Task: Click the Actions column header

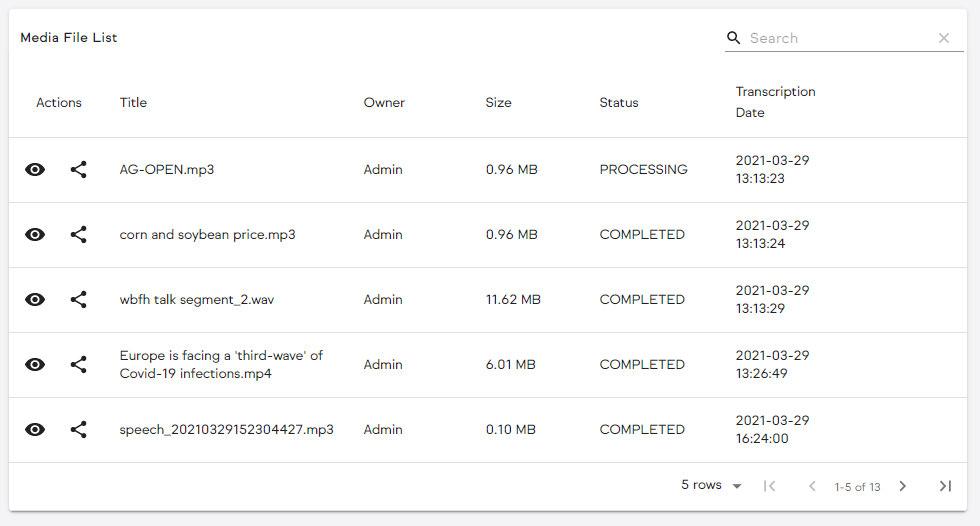Action: coord(59,102)
